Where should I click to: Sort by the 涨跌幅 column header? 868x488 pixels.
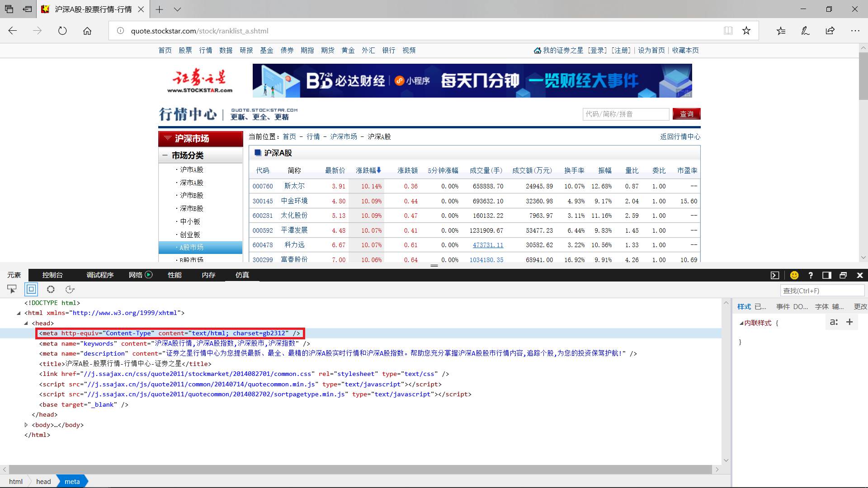(368, 170)
